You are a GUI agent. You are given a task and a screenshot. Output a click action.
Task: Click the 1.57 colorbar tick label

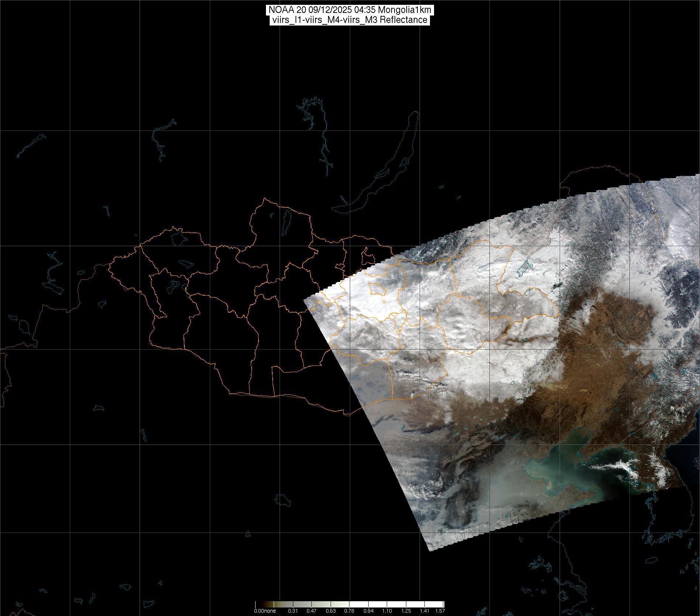click(x=440, y=611)
